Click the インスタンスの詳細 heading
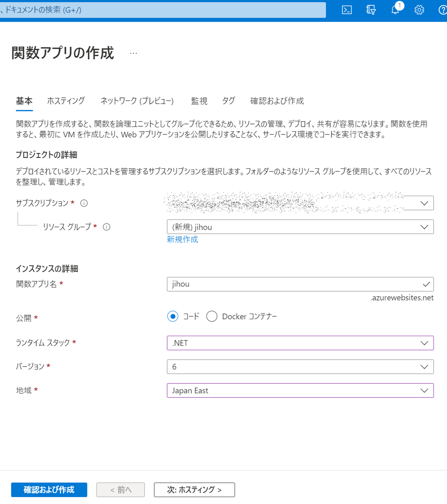Viewport: 447px width, 504px height. click(x=47, y=269)
